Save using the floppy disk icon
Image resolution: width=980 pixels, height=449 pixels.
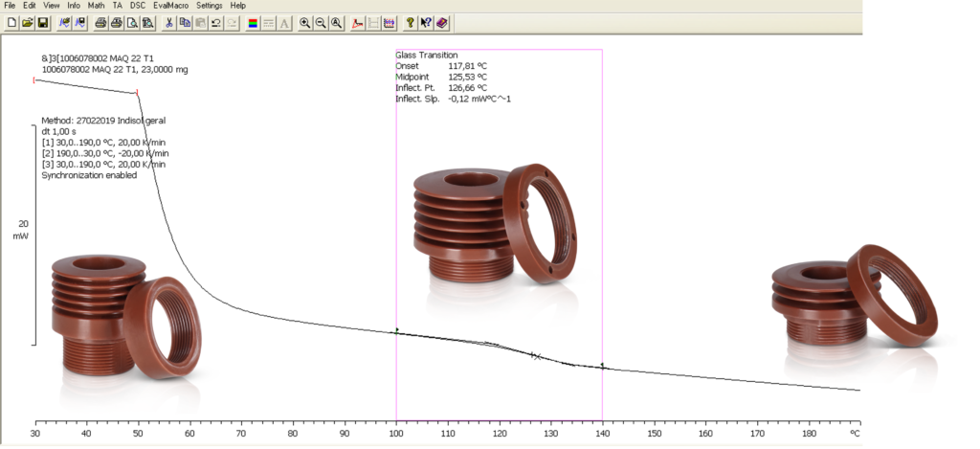(x=43, y=22)
